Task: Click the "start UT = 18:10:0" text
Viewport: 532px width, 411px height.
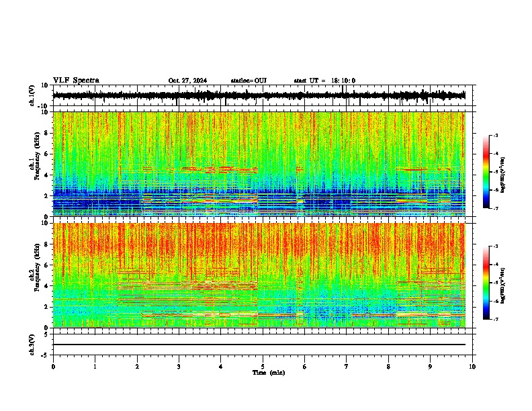Action: pos(324,81)
